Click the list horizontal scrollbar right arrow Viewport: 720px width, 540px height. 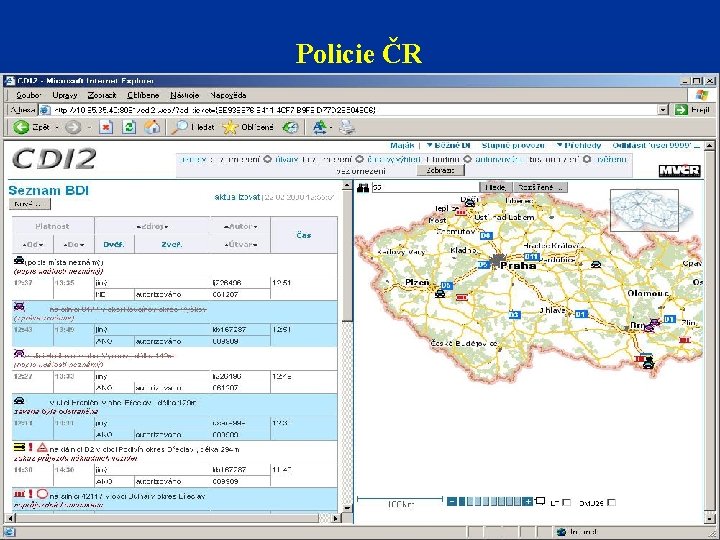(x=336, y=518)
